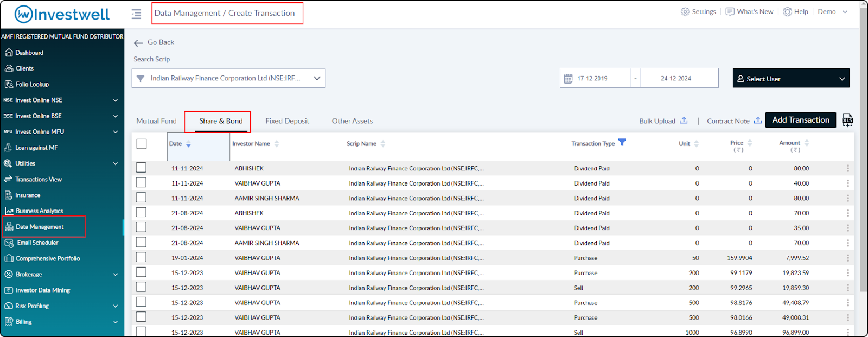The image size is (868, 337).
Task: Edit the start date 17-12-2019
Action: 592,79
